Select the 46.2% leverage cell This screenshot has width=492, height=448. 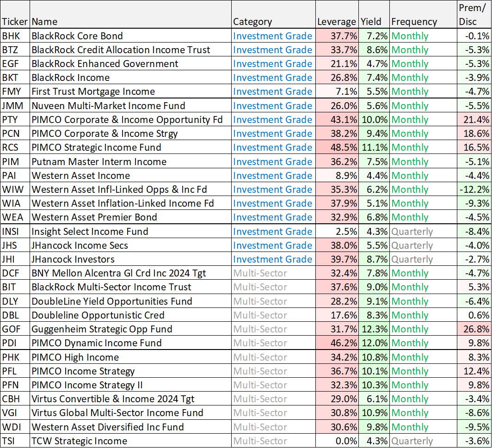pos(337,343)
